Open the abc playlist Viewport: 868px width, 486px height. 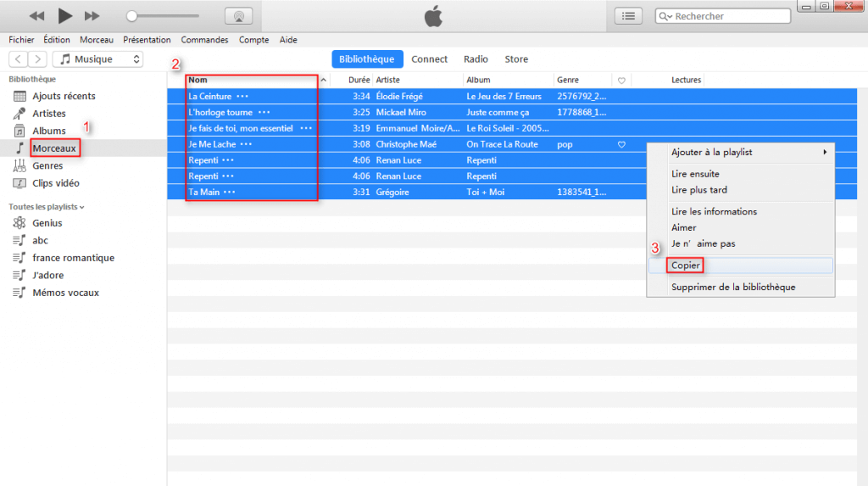pos(40,241)
